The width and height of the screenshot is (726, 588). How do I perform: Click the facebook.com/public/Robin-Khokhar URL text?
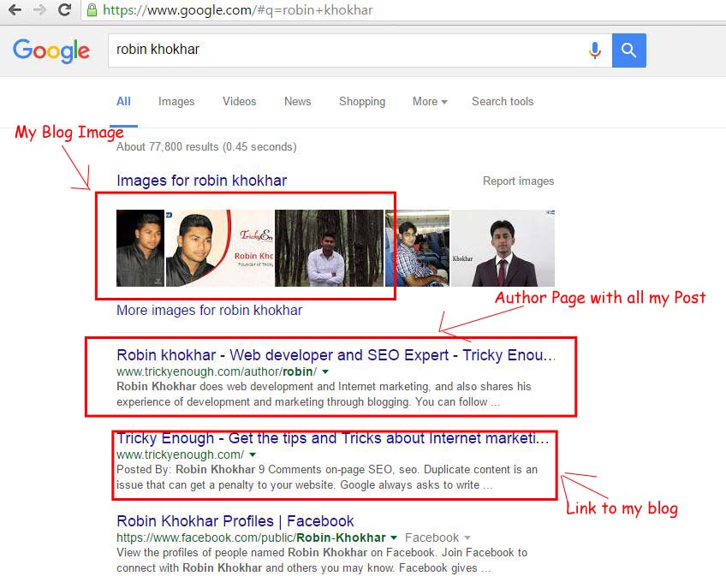251,538
